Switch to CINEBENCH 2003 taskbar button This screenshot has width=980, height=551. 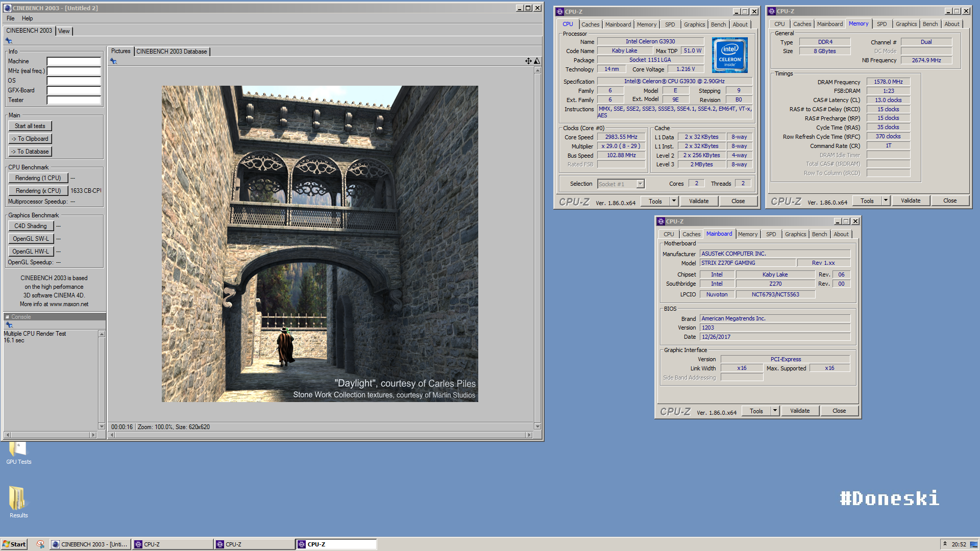tap(90, 544)
